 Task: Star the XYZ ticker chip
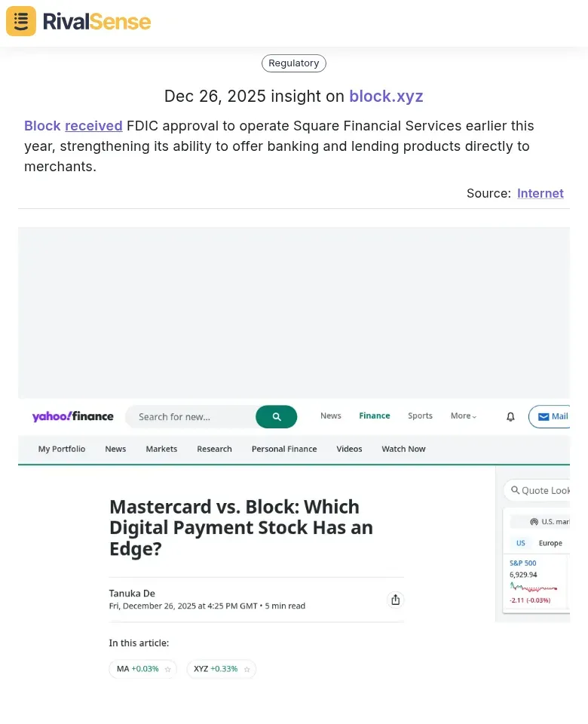[247, 669]
